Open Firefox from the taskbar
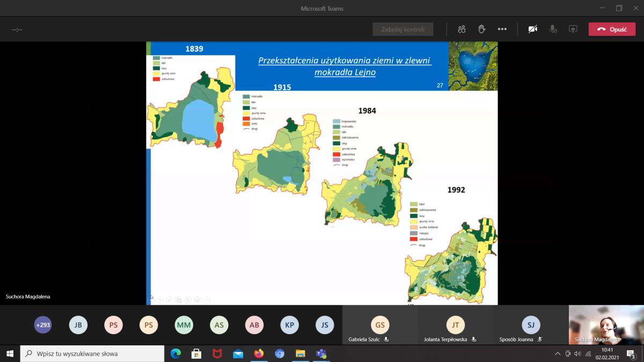 point(259,353)
